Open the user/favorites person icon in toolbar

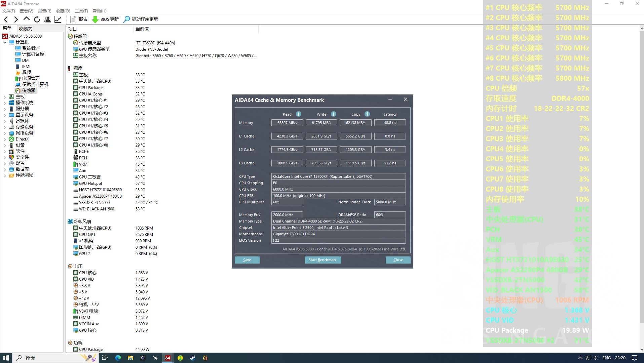coord(47,19)
